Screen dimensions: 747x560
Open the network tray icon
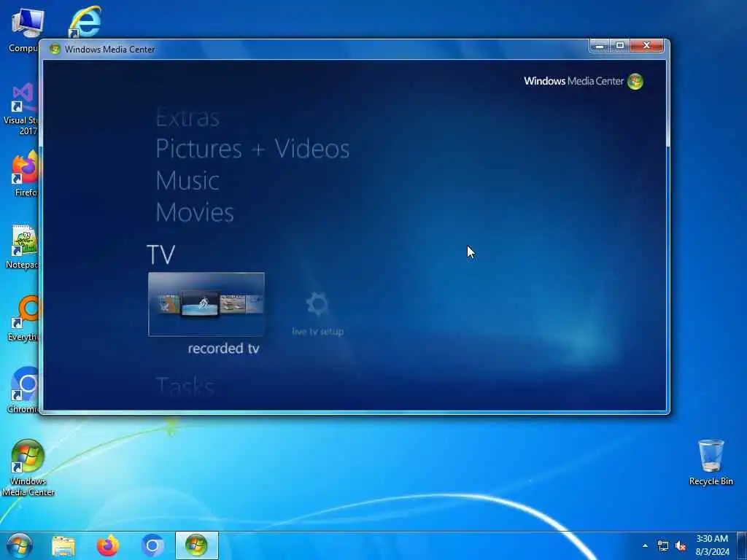tap(662, 545)
